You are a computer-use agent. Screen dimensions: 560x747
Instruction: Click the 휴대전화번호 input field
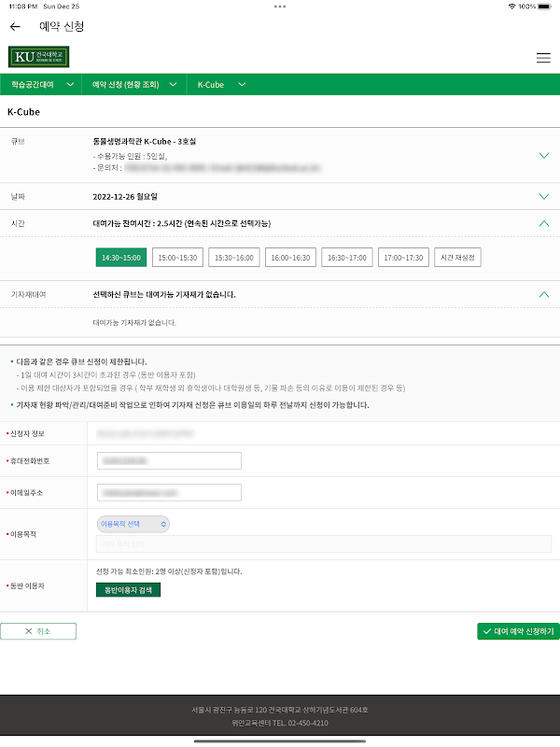coord(169,460)
